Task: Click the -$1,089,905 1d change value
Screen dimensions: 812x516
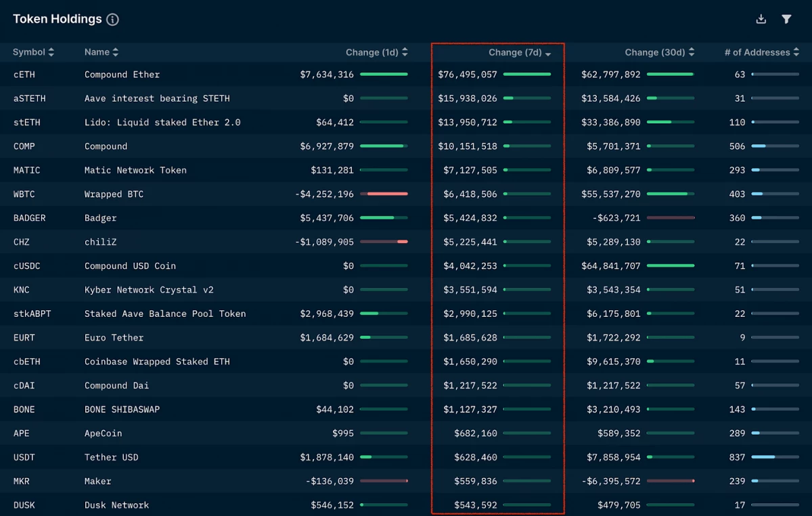Action: [x=324, y=242]
